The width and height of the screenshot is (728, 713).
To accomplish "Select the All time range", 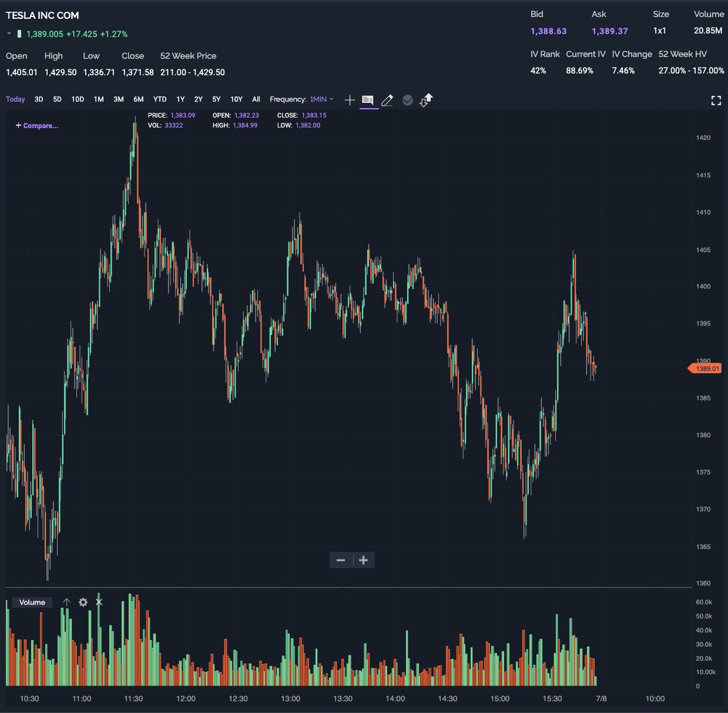I will 256,99.
